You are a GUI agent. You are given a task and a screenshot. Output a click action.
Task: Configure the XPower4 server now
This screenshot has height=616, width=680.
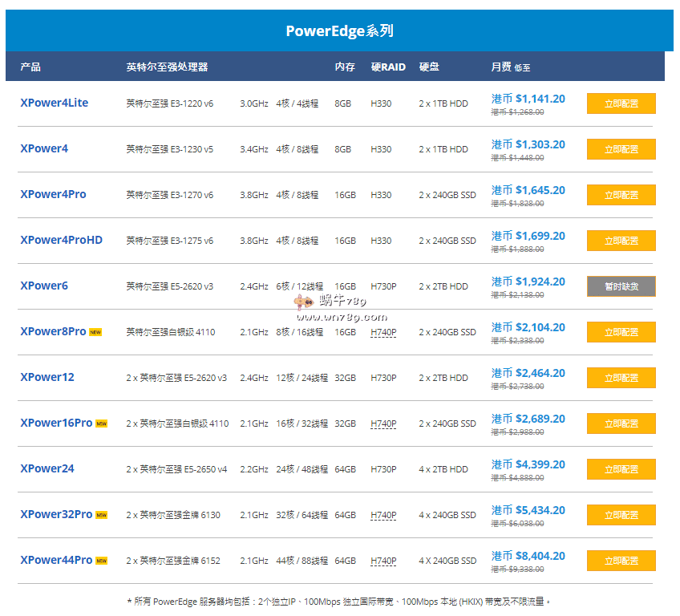coord(621,149)
